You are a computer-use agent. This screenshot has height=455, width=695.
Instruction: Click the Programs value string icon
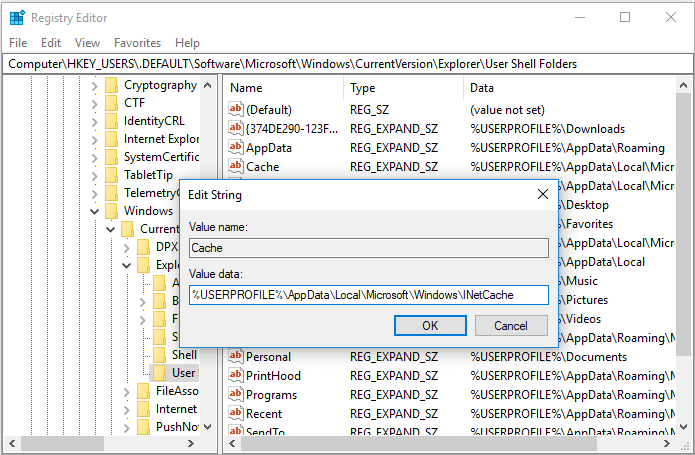point(235,394)
